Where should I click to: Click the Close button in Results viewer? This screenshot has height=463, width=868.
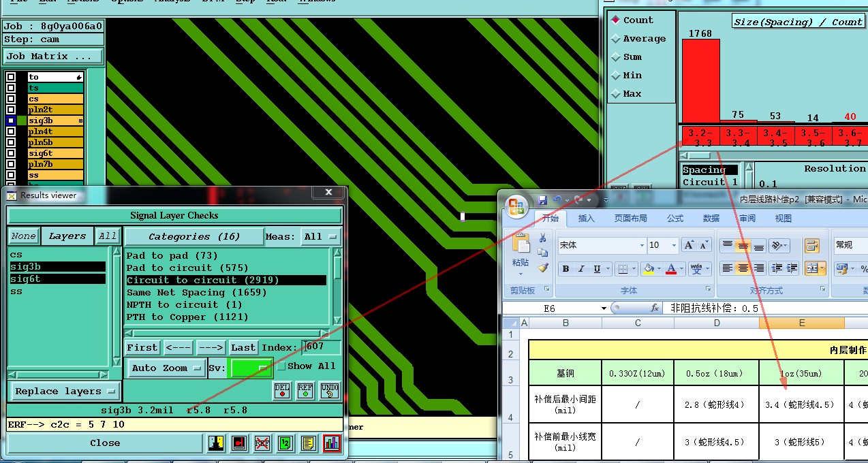[105, 443]
